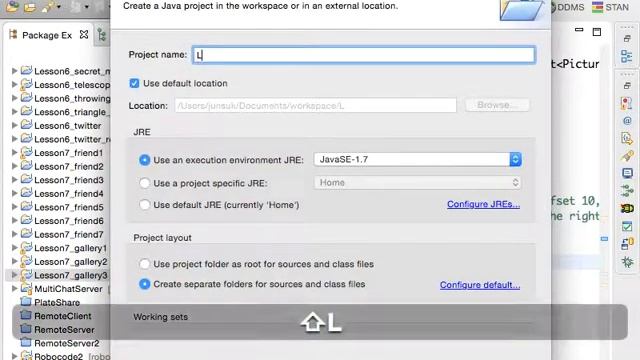The image size is (640, 360).
Task: Close the Package Explorer view tab
Action: point(84,35)
